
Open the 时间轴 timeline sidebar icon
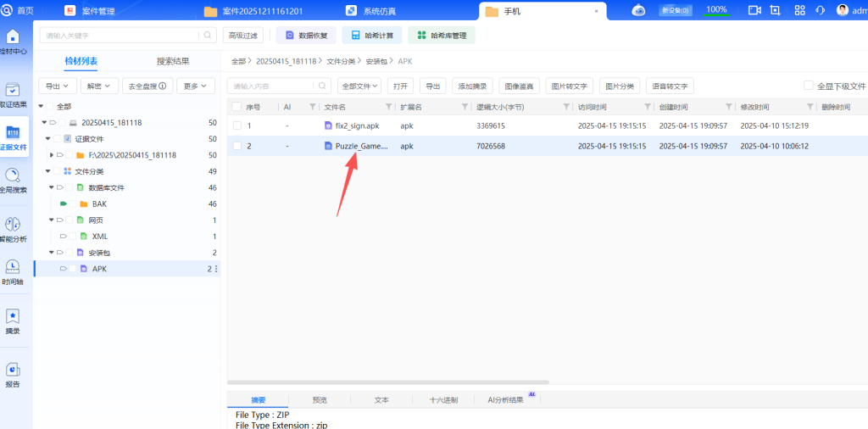[13, 271]
